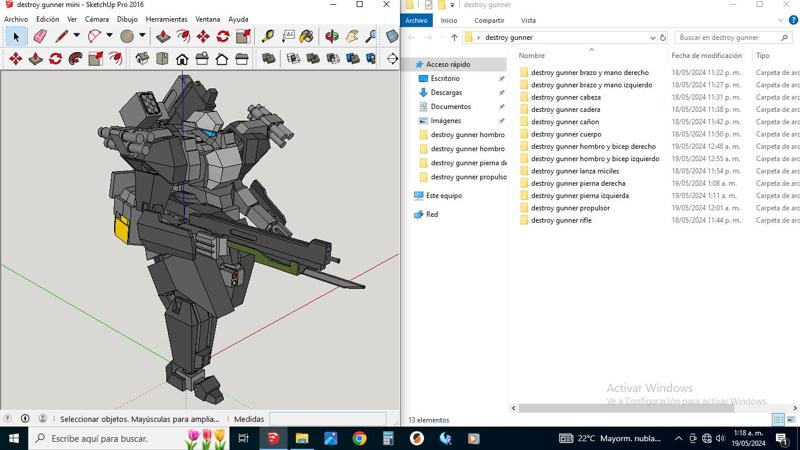Activate the Arc drawing tool
The image size is (800, 450).
[94, 37]
